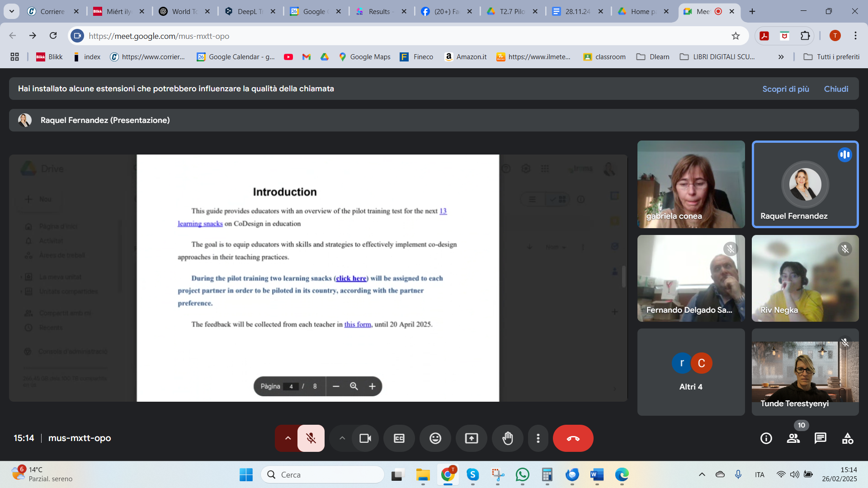Expand audio settings arrow beside microphone
This screenshot has height=488, width=868.
tap(288, 438)
